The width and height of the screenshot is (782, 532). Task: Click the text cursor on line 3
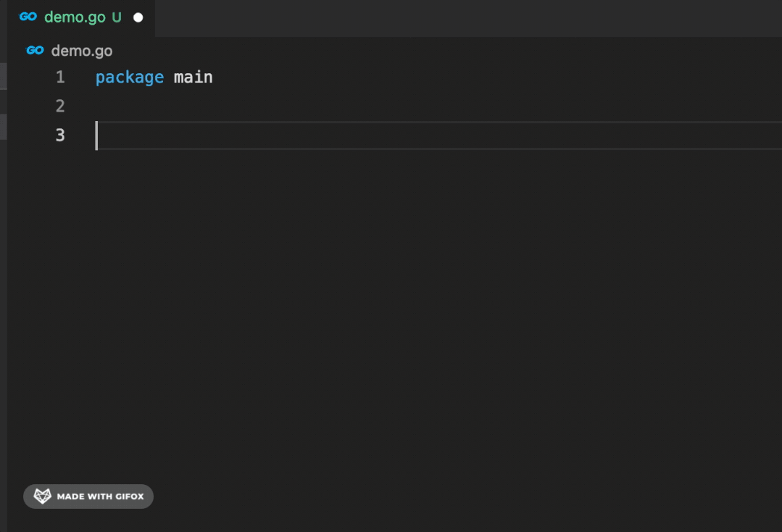click(96, 136)
